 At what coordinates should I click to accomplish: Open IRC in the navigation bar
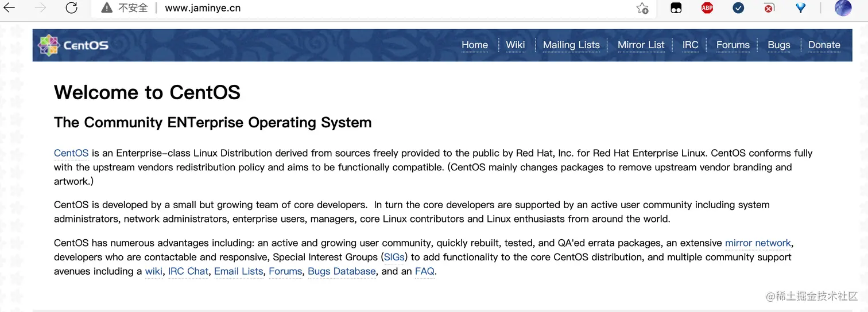tap(690, 45)
